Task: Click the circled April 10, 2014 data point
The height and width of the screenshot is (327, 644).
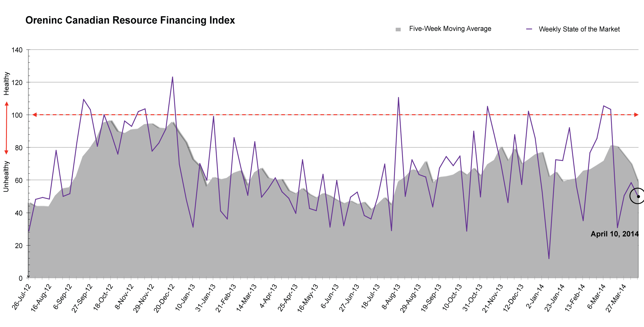Action: point(638,196)
